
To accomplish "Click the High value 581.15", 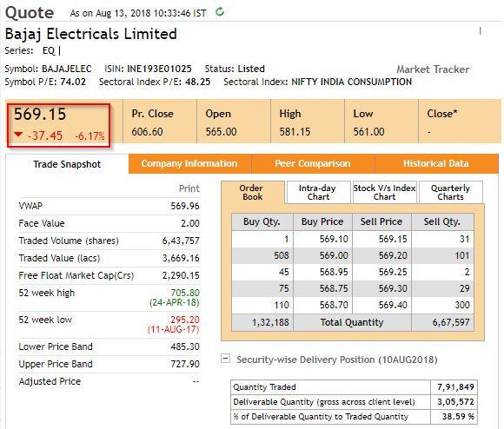I will point(295,132).
